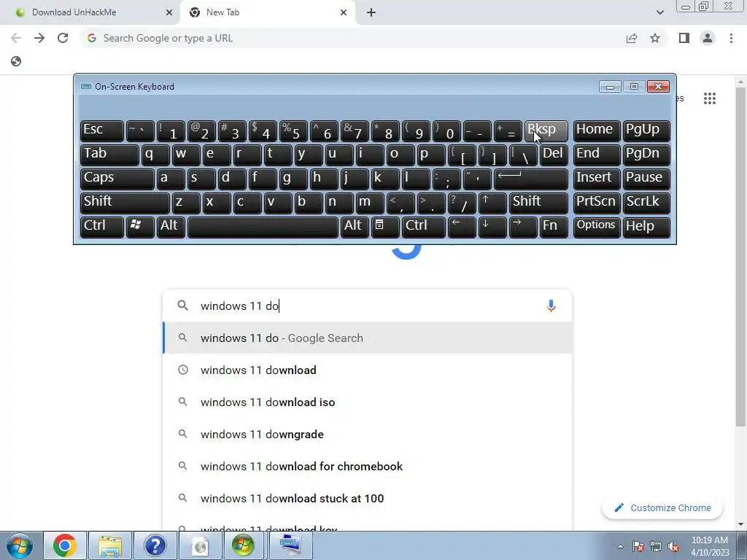Switch to Download UnHackMe tab

[x=90, y=12]
